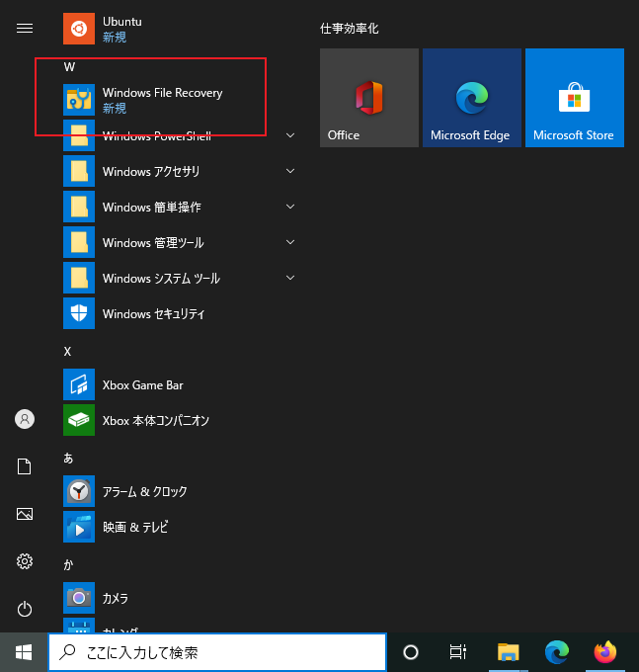Screen dimensions: 639x672
Task: Open Settings gear in the sidebar
Action: [x=25, y=561]
